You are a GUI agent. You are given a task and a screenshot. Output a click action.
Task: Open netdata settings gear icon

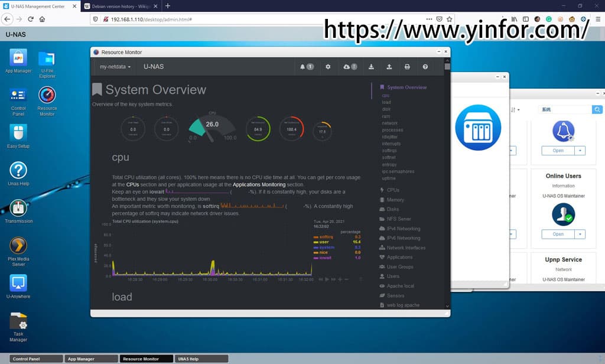pos(328,67)
